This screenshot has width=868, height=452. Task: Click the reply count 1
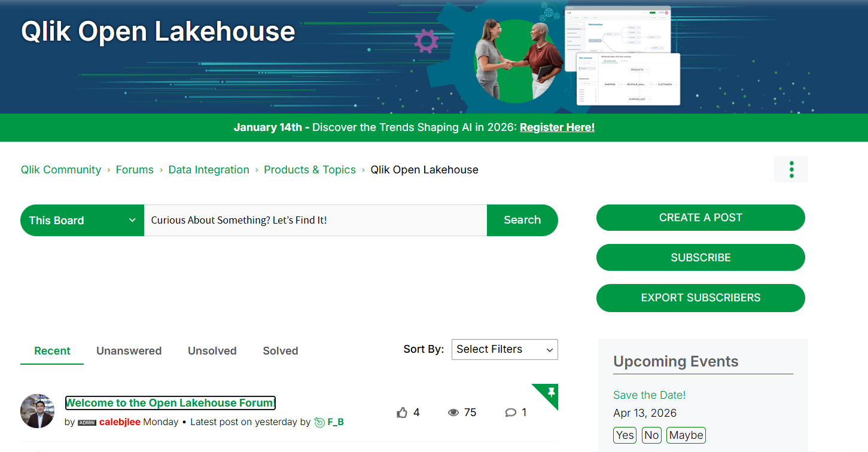524,413
